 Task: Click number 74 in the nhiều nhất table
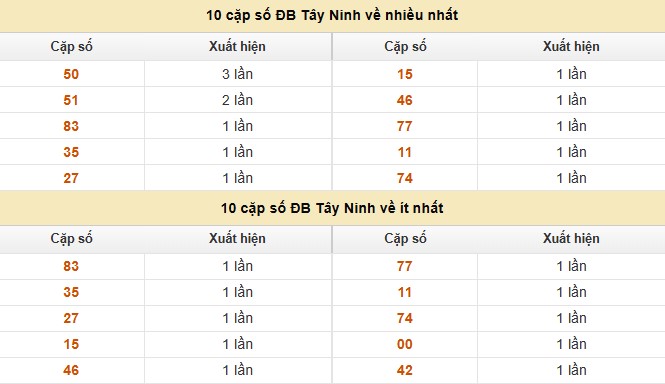405,178
